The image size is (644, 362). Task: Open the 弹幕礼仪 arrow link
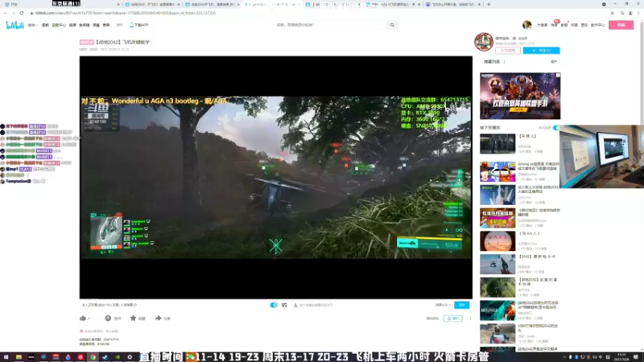(x=444, y=305)
